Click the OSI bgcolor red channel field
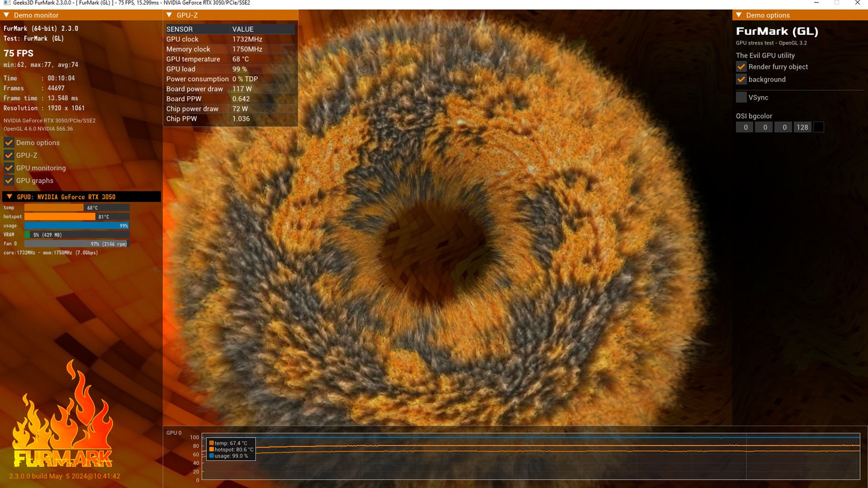The width and height of the screenshot is (868, 488). coord(745,127)
